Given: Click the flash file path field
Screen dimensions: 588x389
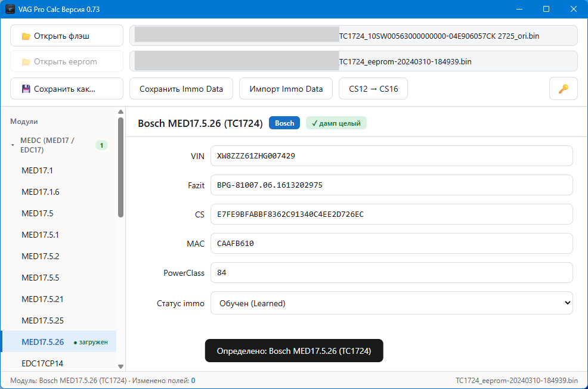Looking at the screenshot, I should (x=353, y=36).
